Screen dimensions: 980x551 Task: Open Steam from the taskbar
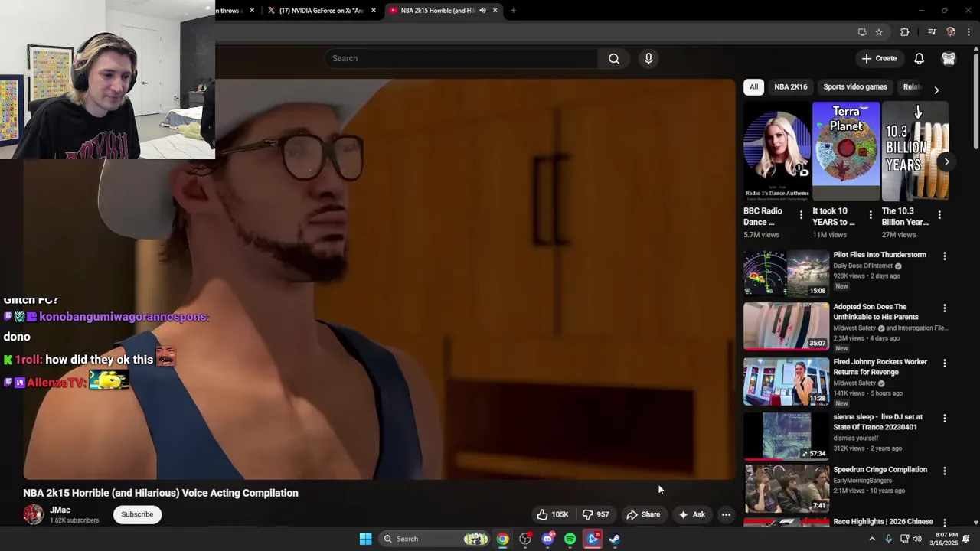point(614,539)
